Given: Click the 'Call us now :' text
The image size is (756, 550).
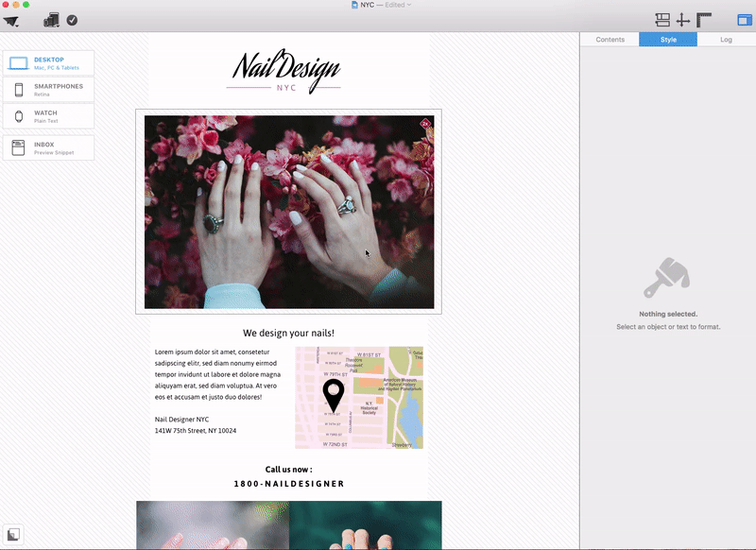Looking at the screenshot, I should (x=288, y=470).
